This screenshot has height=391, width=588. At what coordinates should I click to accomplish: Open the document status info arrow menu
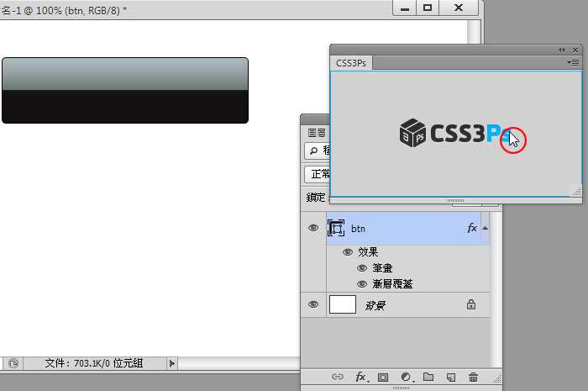[171, 363]
